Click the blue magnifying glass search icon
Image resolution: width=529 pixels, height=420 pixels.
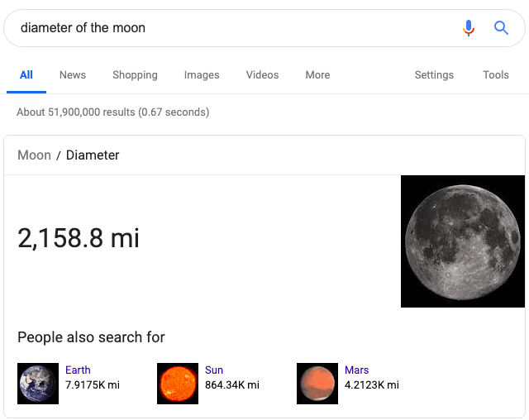(x=501, y=28)
